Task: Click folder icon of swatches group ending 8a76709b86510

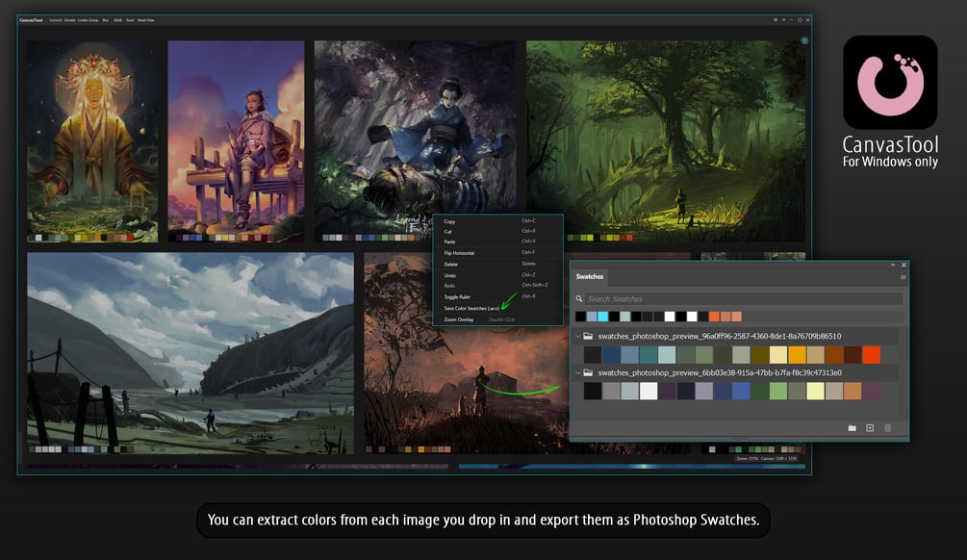Action: click(x=588, y=336)
